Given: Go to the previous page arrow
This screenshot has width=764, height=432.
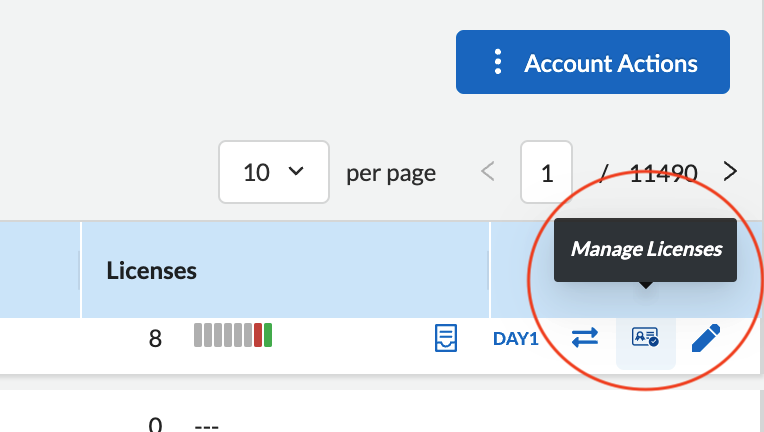Looking at the screenshot, I should (488, 172).
